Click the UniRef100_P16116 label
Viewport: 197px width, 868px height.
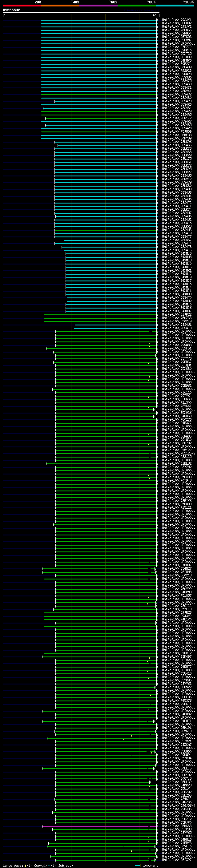coord(176,393)
